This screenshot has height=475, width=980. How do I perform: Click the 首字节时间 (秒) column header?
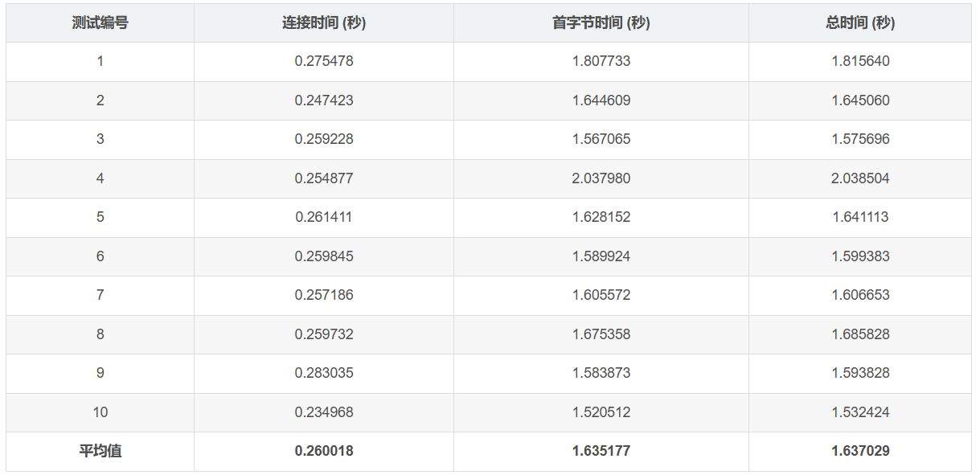[x=601, y=23]
